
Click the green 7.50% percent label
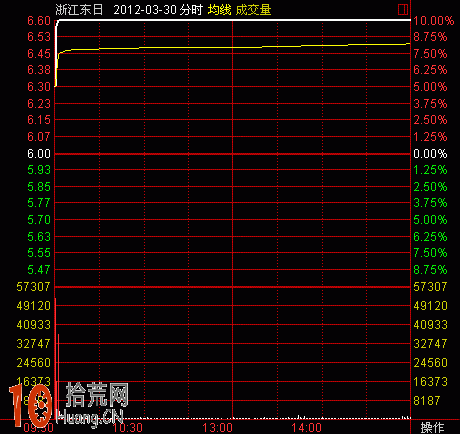(430, 253)
